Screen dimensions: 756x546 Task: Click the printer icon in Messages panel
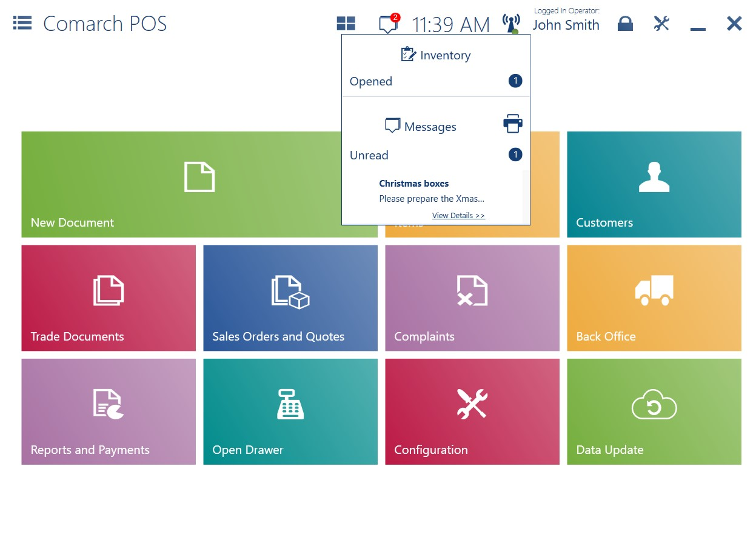pos(513,123)
